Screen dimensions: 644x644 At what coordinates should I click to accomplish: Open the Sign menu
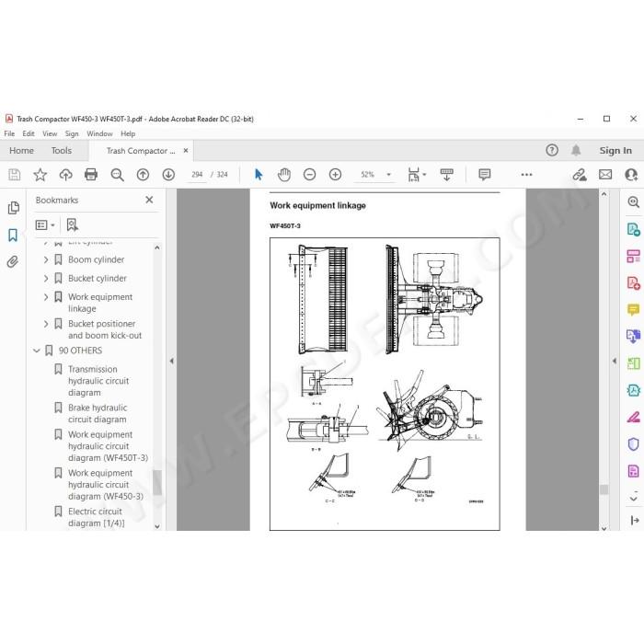(72, 133)
